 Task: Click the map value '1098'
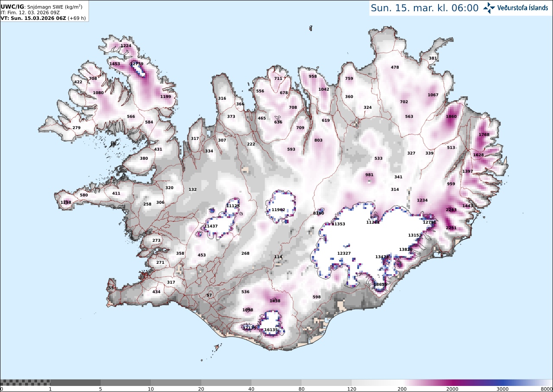(x=248, y=310)
